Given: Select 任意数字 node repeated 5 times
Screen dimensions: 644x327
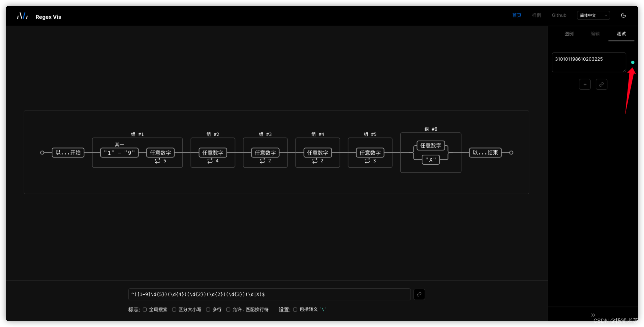Looking at the screenshot, I should coord(161,152).
